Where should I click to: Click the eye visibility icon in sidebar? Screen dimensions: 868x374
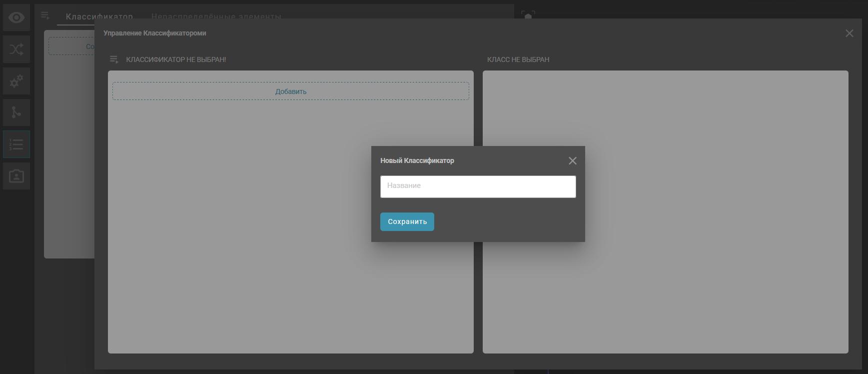[x=16, y=18]
